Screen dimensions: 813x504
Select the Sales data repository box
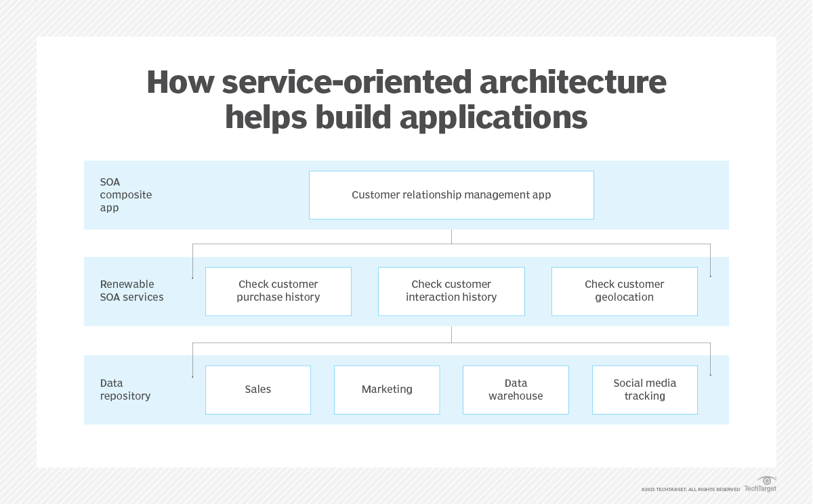click(257, 390)
